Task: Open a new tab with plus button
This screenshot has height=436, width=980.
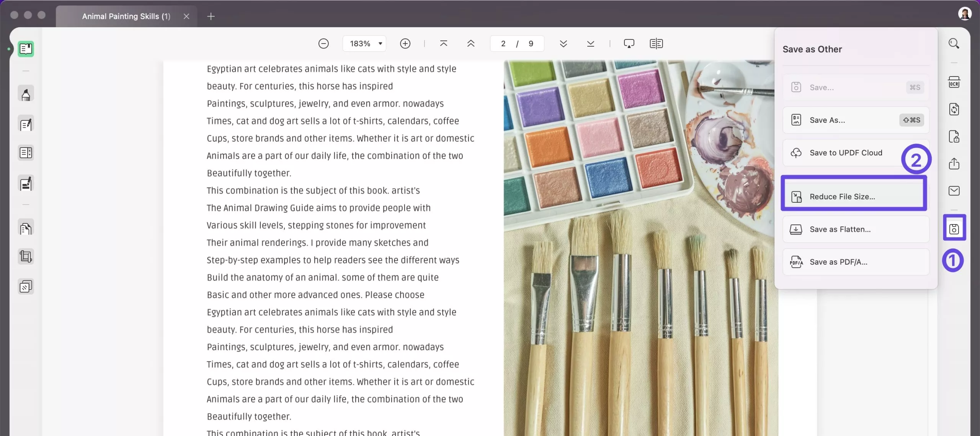Action: pos(211,16)
